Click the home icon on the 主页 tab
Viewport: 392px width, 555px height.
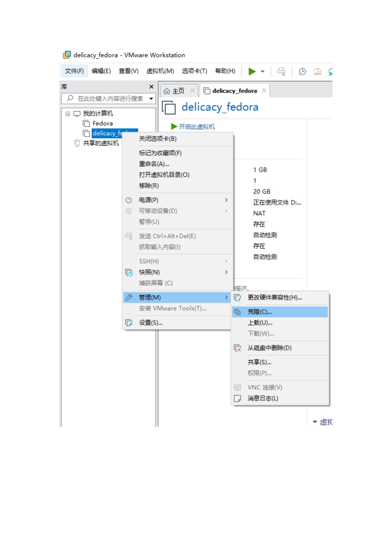click(x=167, y=91)
